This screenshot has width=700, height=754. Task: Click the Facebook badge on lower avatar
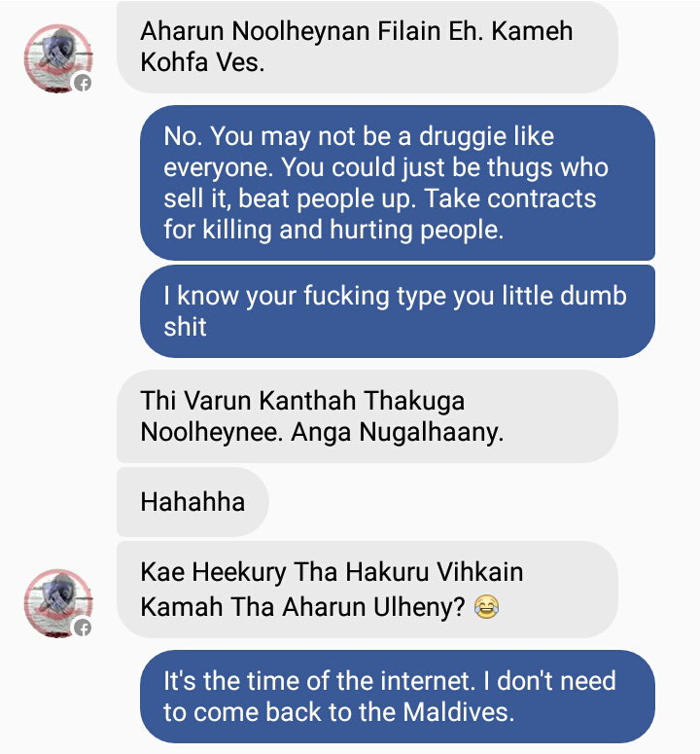[83, 628]
